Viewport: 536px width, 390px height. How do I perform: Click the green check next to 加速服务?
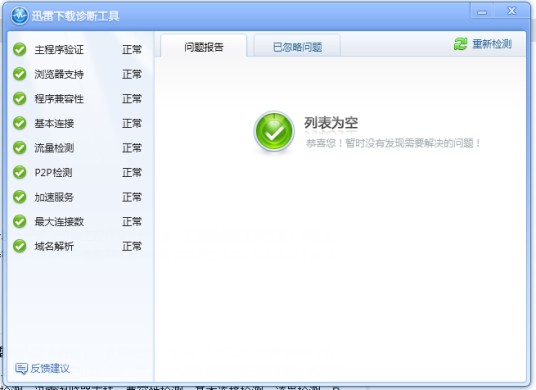click(x=19, y=197)
